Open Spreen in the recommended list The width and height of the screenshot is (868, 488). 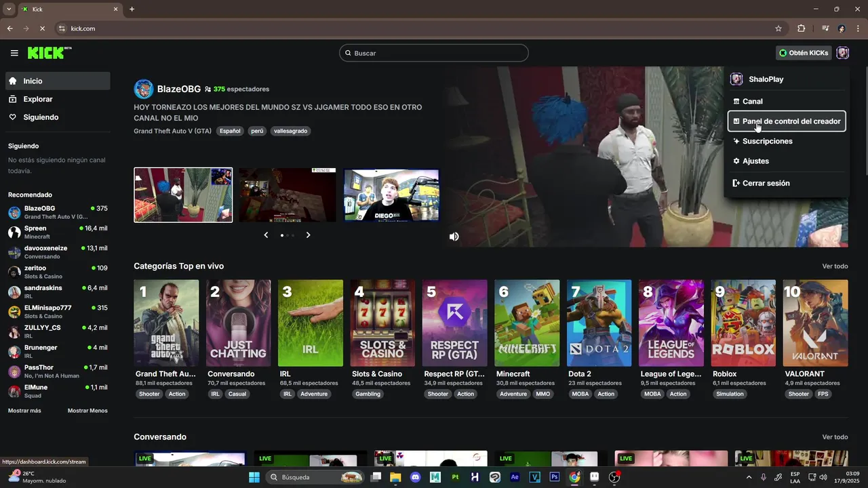(58, 232)
